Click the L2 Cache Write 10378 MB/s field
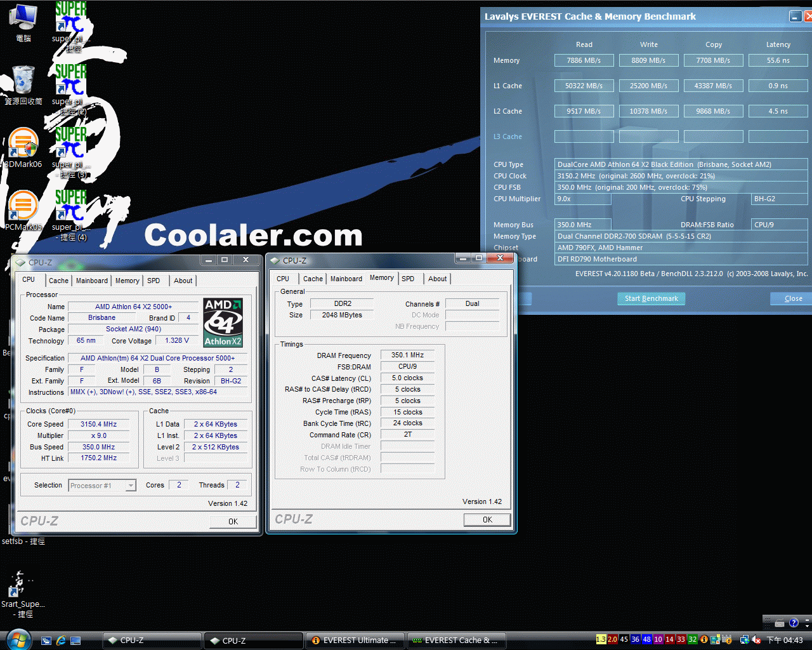The width and height of the screenshot is (812, 650). [x=648, y=111]
